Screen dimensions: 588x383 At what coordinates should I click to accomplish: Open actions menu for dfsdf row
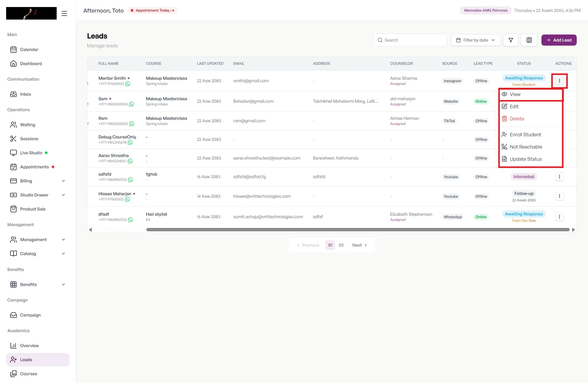pos(560,217)
